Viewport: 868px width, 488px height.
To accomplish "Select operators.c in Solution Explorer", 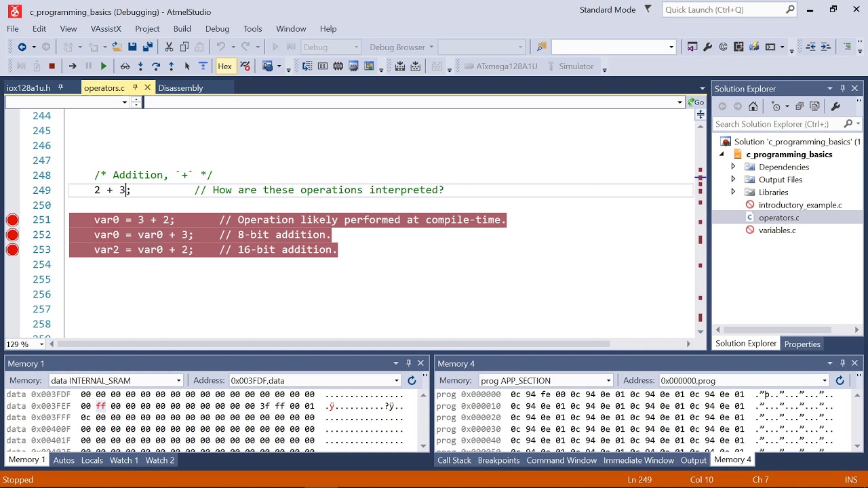I will point(778,218).
